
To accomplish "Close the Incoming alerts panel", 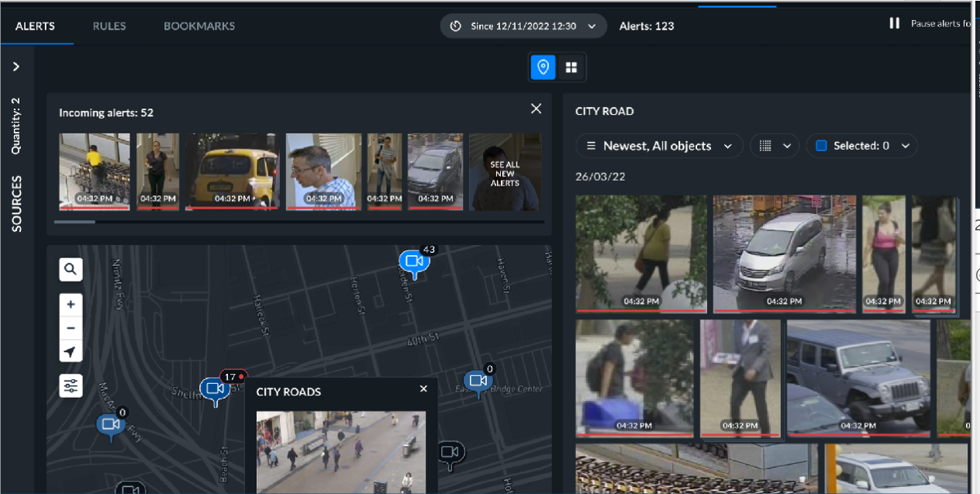I will click(x=536, y=109).
